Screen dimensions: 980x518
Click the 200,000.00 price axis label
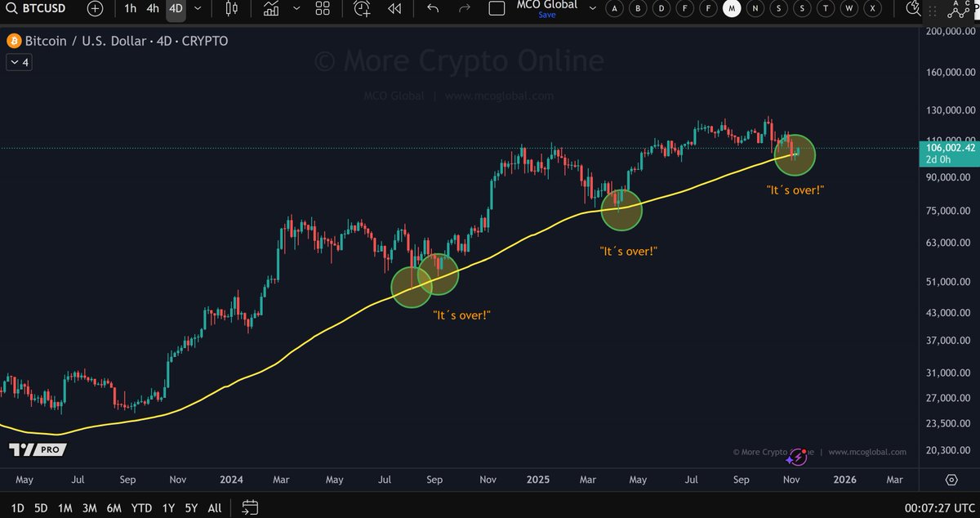951,32
